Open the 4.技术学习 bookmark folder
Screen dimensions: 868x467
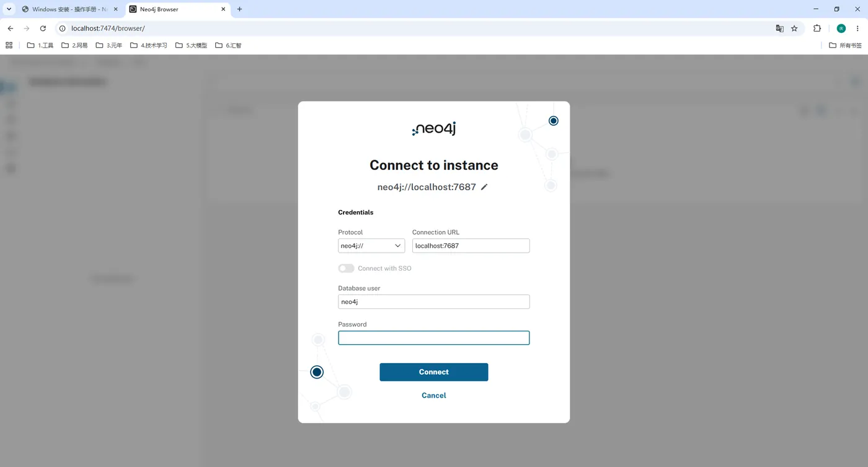point(149,45)
